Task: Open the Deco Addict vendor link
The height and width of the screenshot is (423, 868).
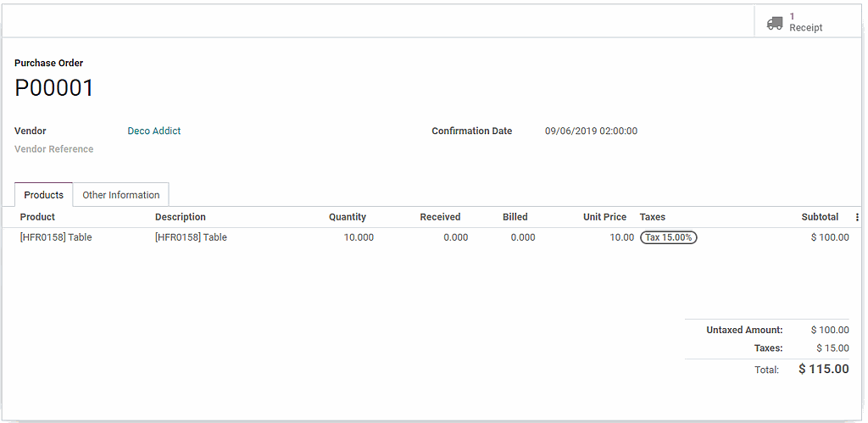Action: (154, 131)
